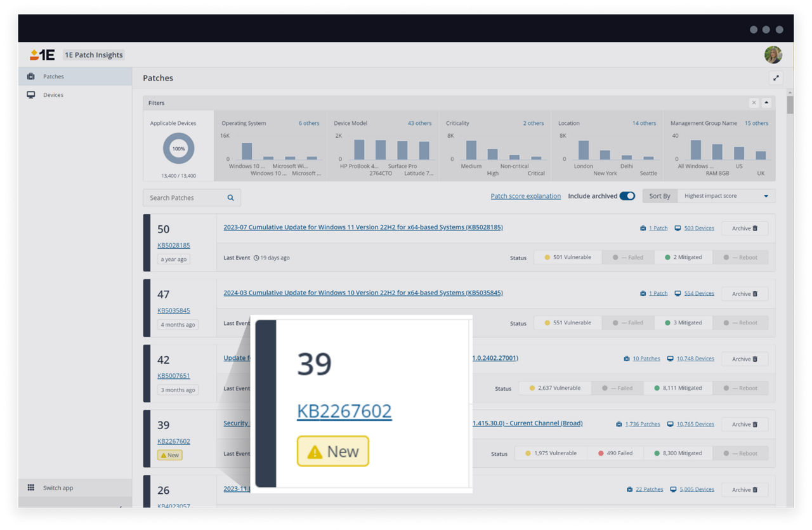812x530 pixels.
Task: Archive the KB5035845 patch
Action: pyautogui.click(x=745, y=293)
